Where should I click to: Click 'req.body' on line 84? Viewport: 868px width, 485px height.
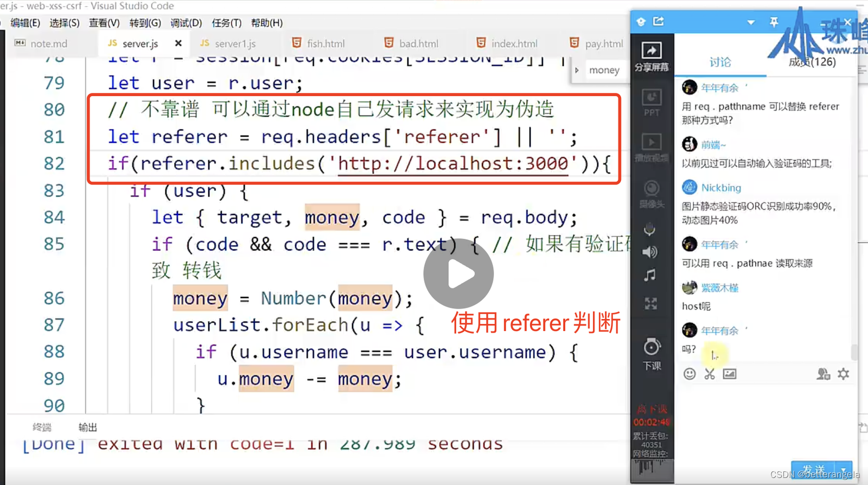(x=525, y=218)
